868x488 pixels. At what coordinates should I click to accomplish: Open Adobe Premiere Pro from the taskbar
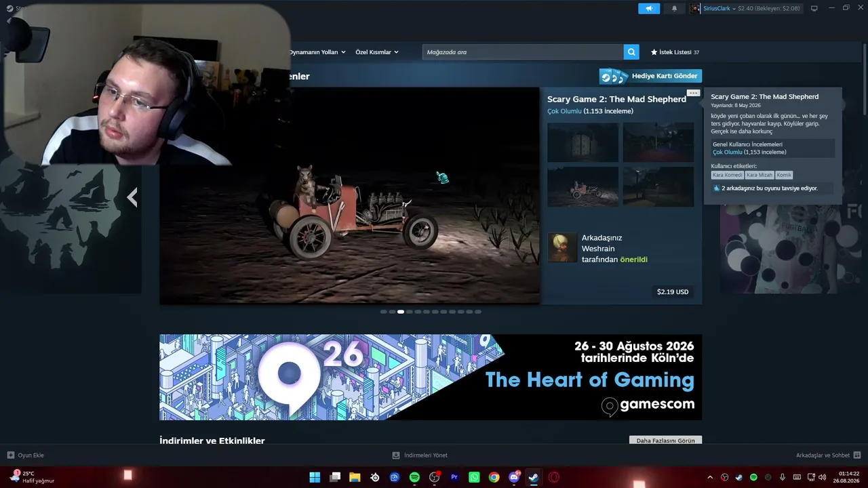click(x=454, y=477)
